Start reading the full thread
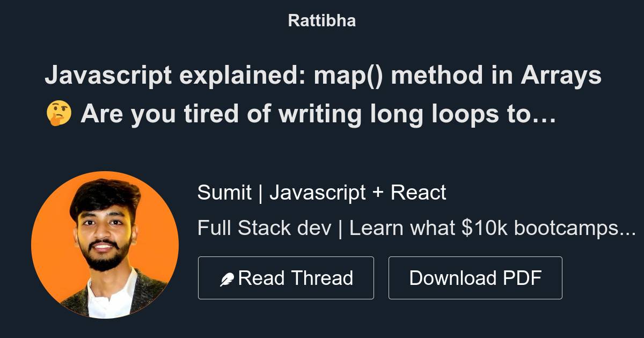644x338 pixels. coord(286,277)
